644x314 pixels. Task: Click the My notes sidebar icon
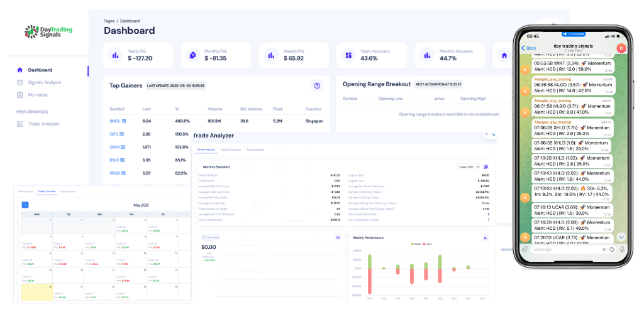[20, 95]
